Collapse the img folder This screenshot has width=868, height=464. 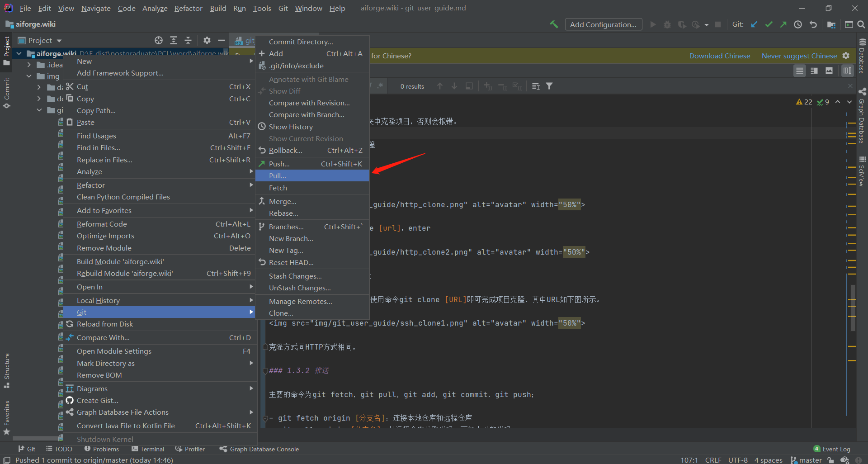(x=29, y=76)
